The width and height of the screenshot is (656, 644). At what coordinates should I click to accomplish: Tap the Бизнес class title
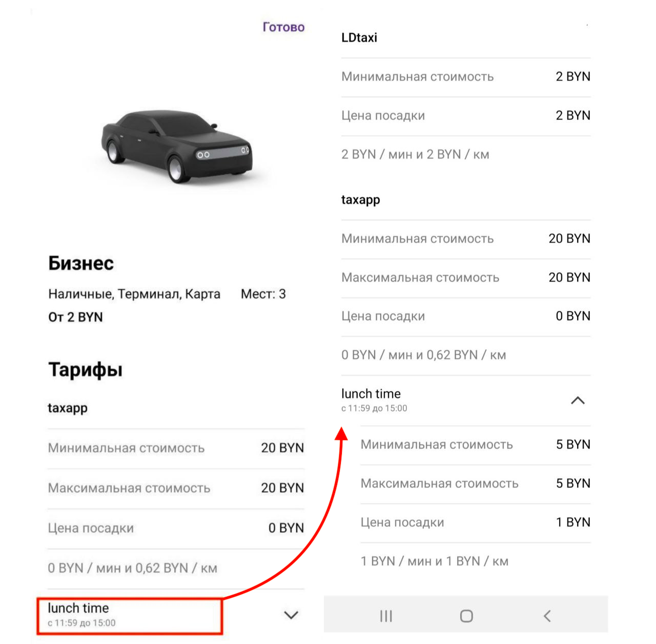pyautogui.click(x=81, y=264)
